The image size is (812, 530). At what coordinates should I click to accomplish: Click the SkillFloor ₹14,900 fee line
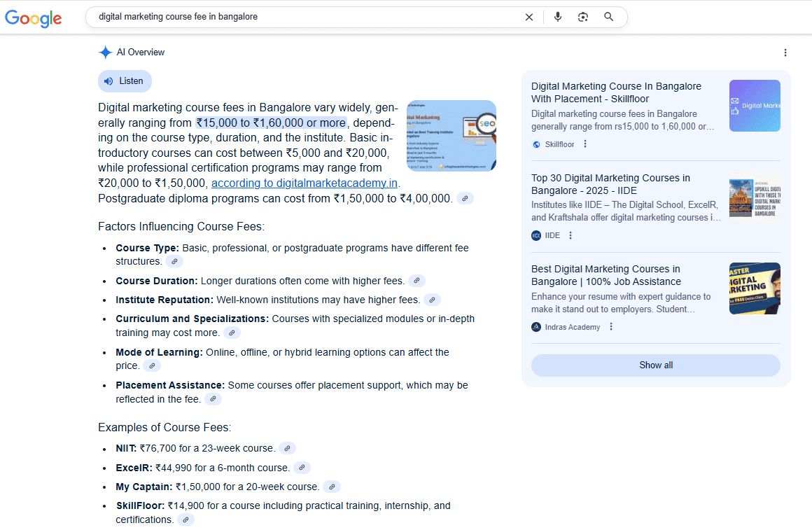pyautogui.click(x=283, y=512)
